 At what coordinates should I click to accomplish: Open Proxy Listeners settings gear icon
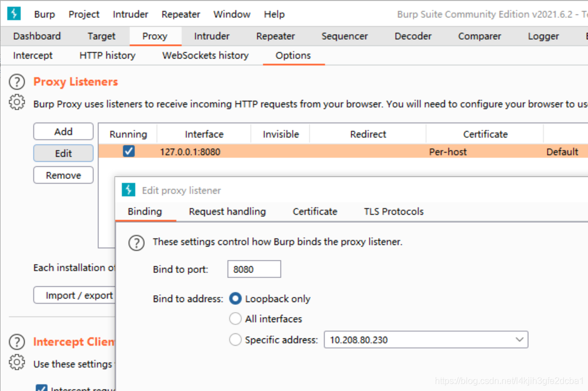tap(17, 102)
